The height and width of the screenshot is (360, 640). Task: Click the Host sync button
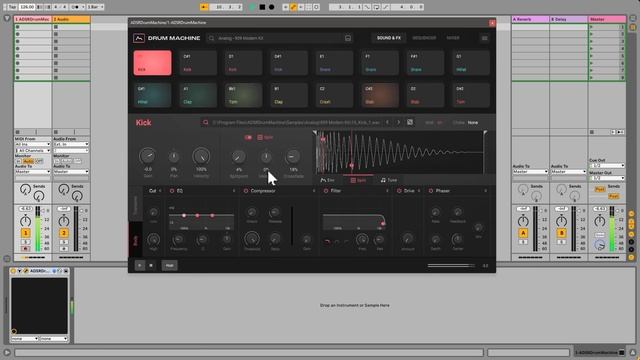click(x=169, y=265)
